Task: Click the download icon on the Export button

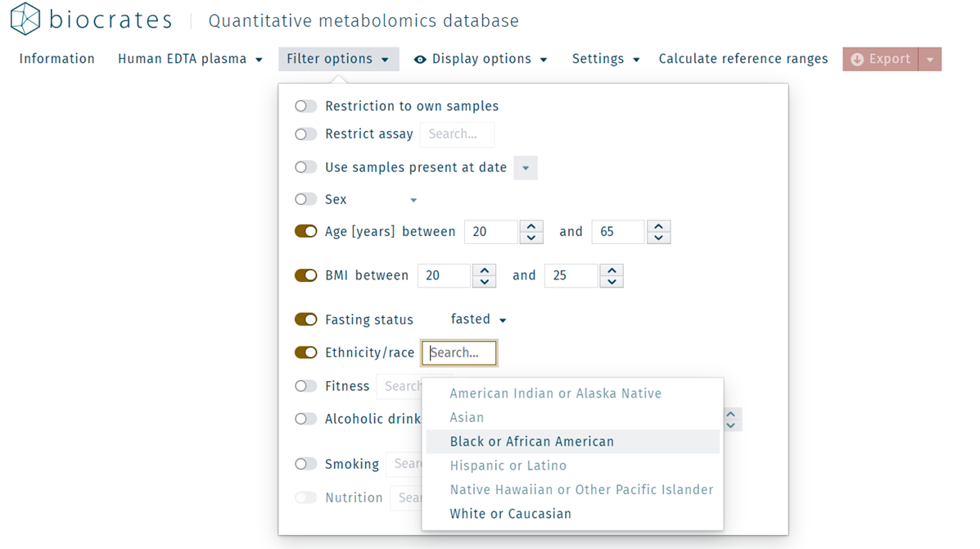Action: (x=857, y=58)
